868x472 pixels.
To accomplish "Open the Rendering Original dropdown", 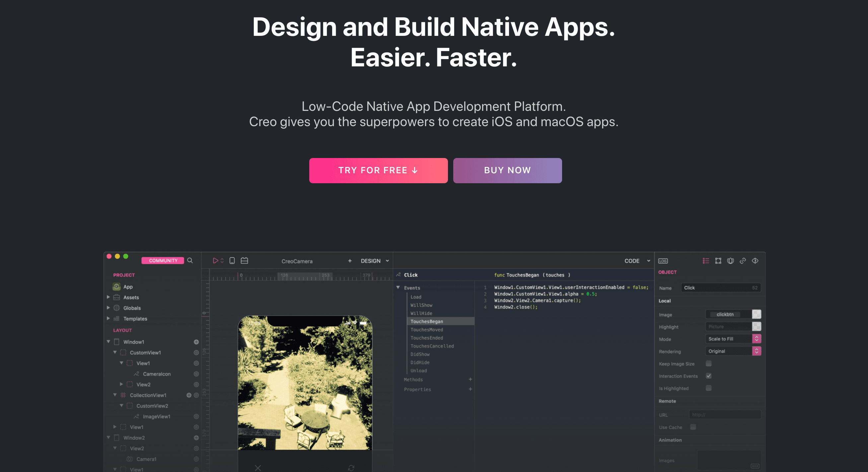I will (733, 351).
